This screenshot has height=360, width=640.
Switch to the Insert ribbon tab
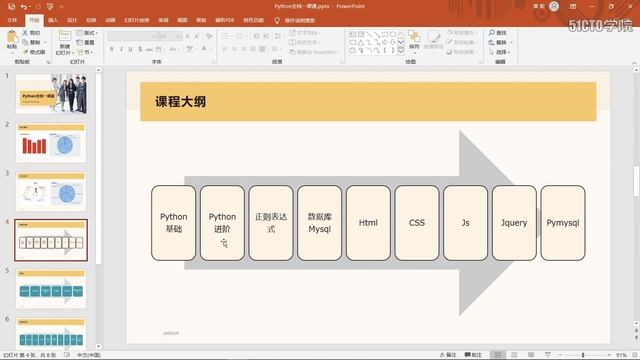53,20
